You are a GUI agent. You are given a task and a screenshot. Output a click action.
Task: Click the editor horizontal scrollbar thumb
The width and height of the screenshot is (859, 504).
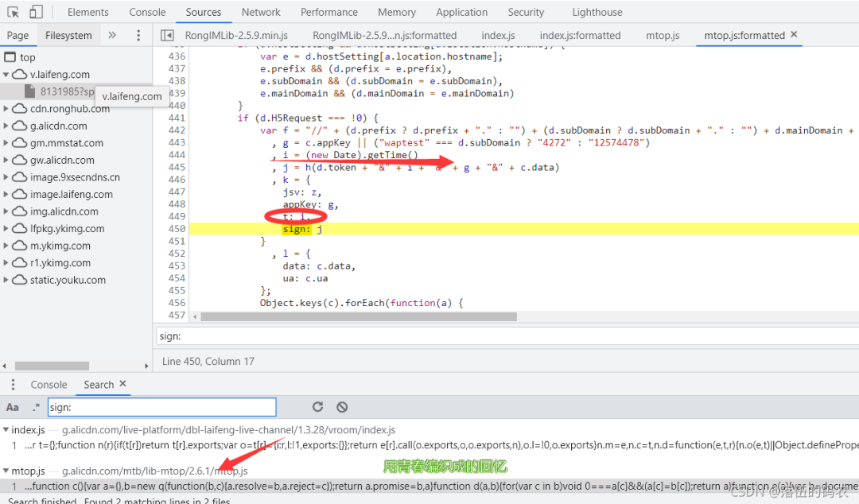[x=359, y=316]
